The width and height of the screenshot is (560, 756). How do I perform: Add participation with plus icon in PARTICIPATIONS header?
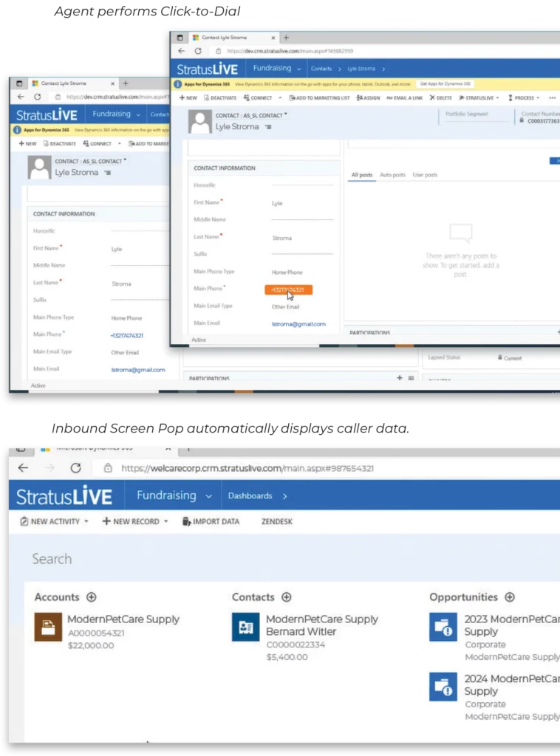point(400,378)
